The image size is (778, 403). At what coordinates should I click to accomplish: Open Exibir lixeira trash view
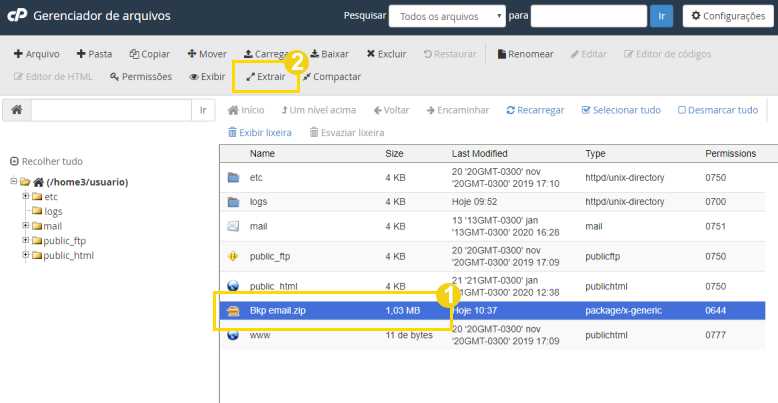pos(259,133)
